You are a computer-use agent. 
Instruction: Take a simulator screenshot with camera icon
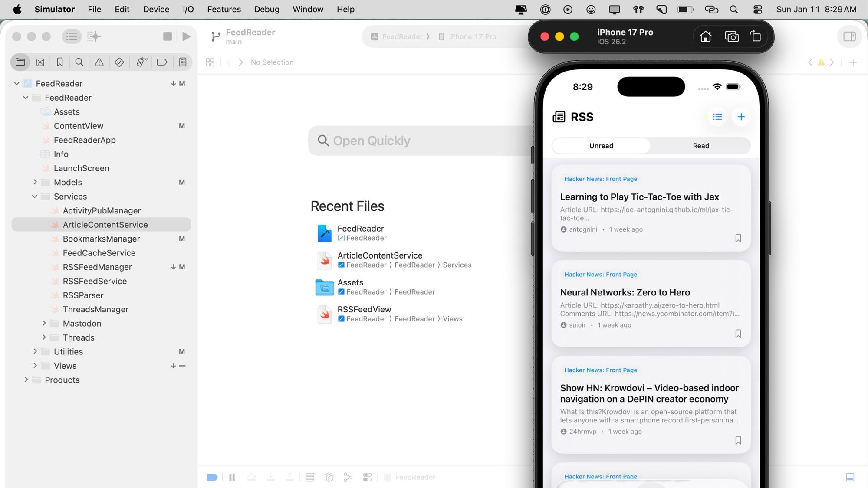732,36
